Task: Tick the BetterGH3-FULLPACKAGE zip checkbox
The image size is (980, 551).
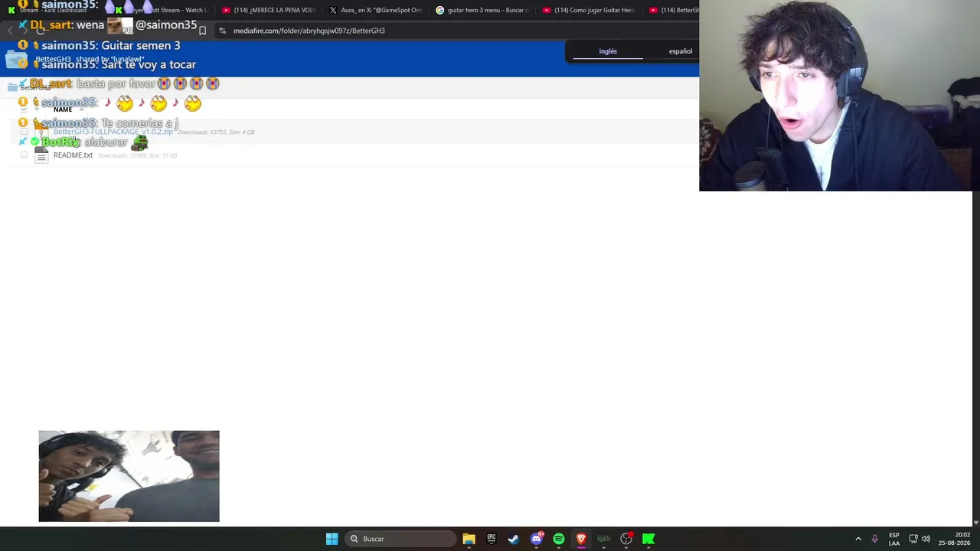Action: (x=24, y=132)
